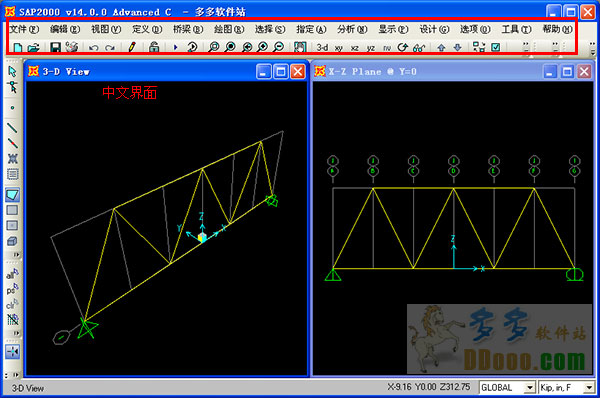Viewport: 600px width, 398px height.
Task: Redo the last undone action
Action: pyautogui.click(x=110, y=48)
